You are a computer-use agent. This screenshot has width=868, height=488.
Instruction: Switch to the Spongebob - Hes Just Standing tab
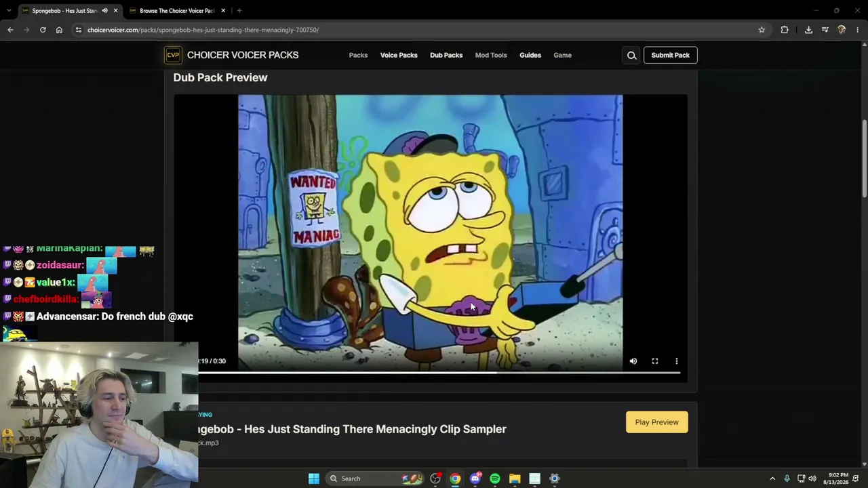point(66,11)
